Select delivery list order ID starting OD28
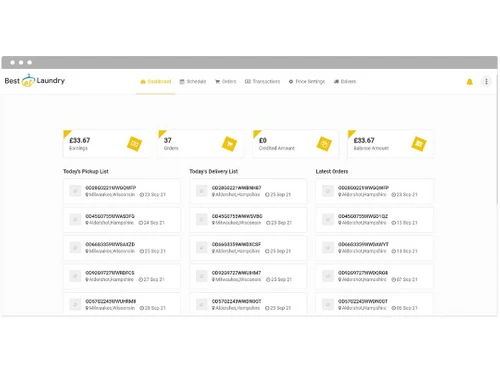This screenshot has height=375, width=500. (236, 188)
